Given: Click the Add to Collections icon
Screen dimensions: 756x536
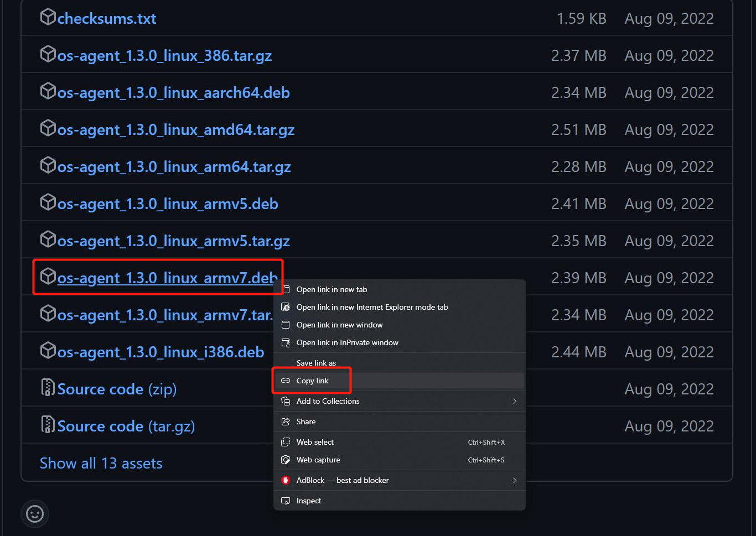Looking at the screenshot, I should [286, 401].
